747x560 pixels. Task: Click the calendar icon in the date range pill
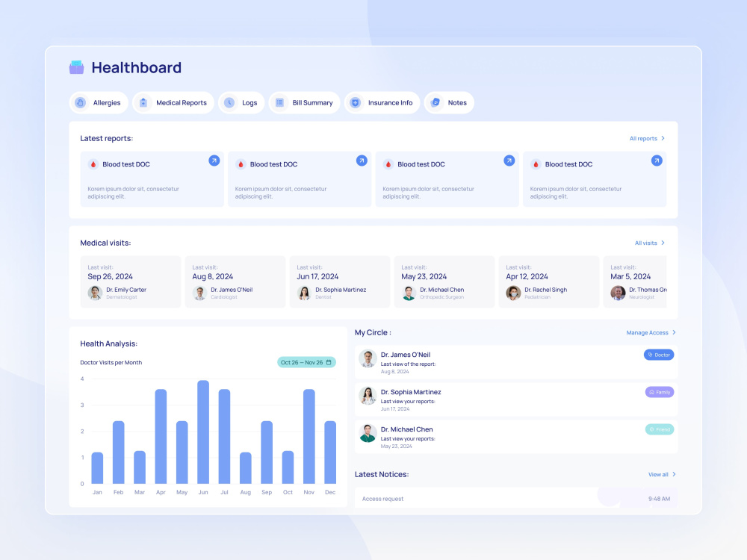click(329, 362)
